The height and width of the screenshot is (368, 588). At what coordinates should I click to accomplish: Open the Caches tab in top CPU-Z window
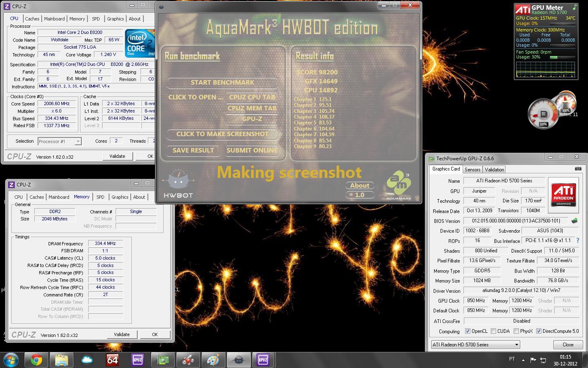click(x=32, y=19)
